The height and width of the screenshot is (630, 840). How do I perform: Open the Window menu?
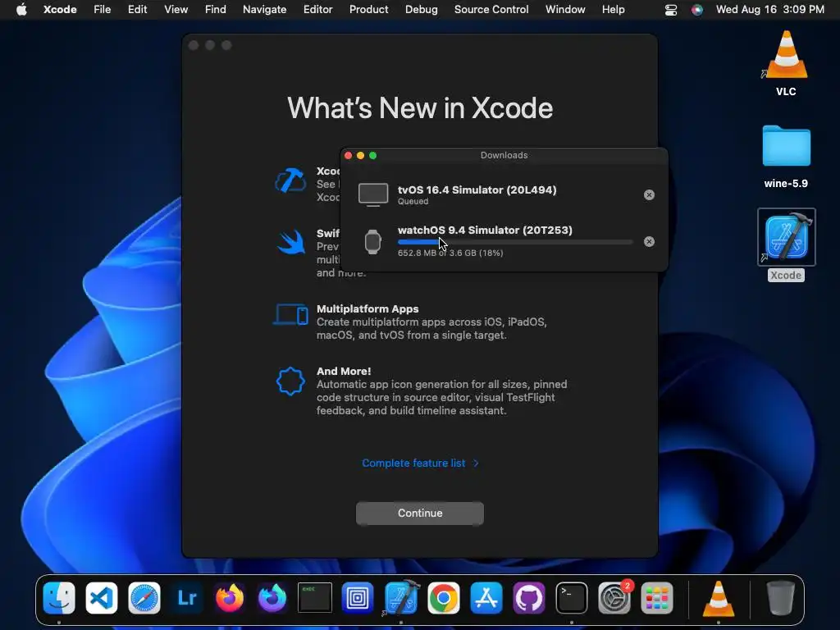[565, 10]
